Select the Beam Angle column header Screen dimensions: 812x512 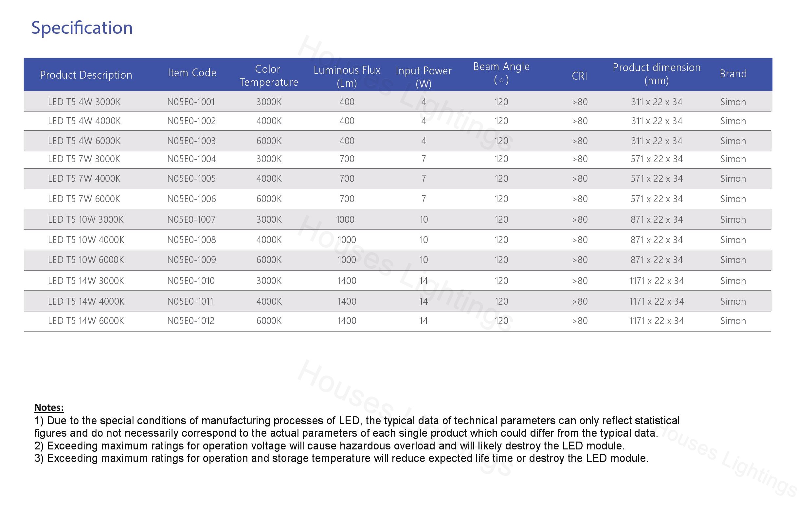click(501, 73)
